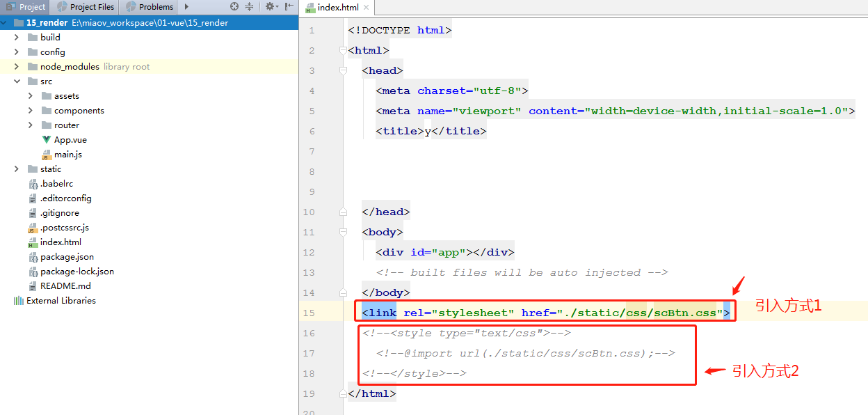Screen dimensions: 868x415
Task: Select the index.html editor tab
Action: 338,7
